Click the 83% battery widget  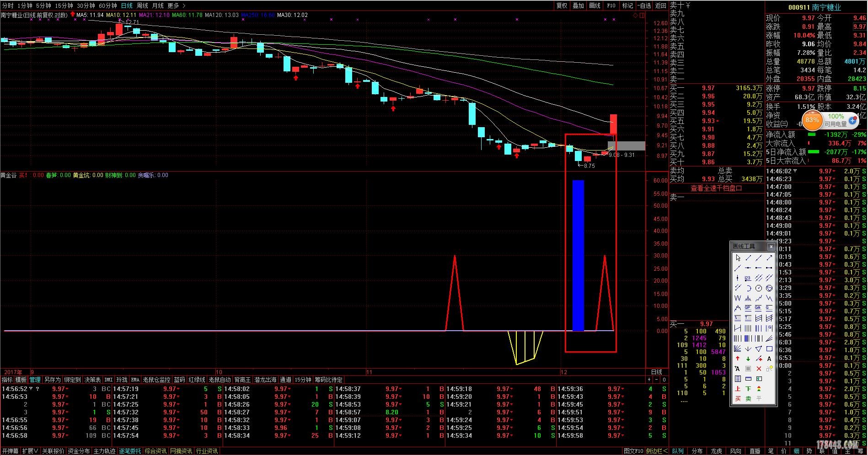coord(812,120)
